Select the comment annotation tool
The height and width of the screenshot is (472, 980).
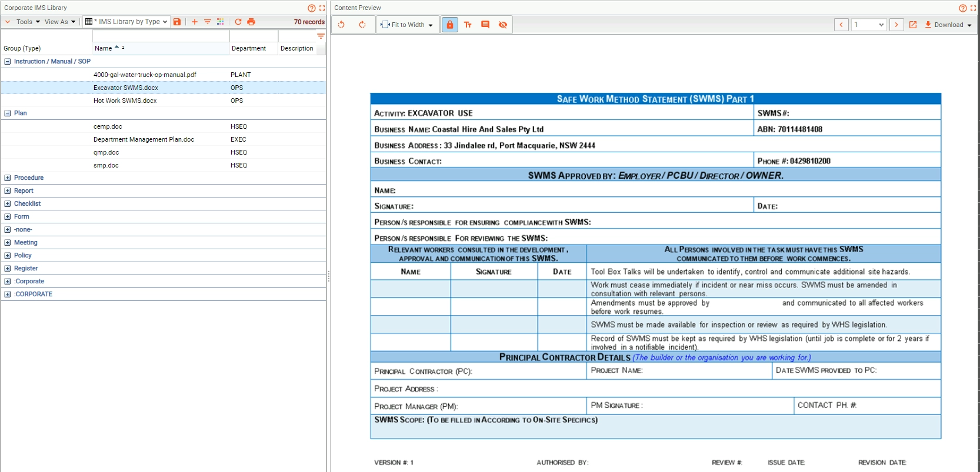[485, 25]
